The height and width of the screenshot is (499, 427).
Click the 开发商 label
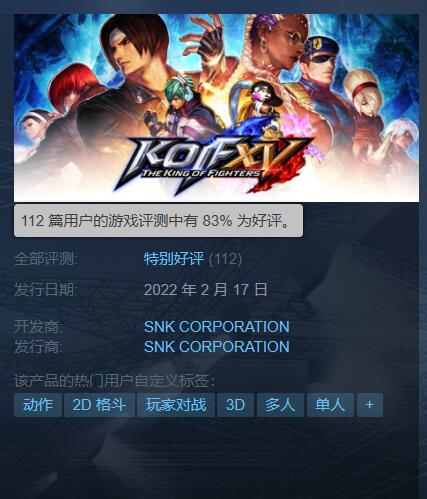point(38,327)
